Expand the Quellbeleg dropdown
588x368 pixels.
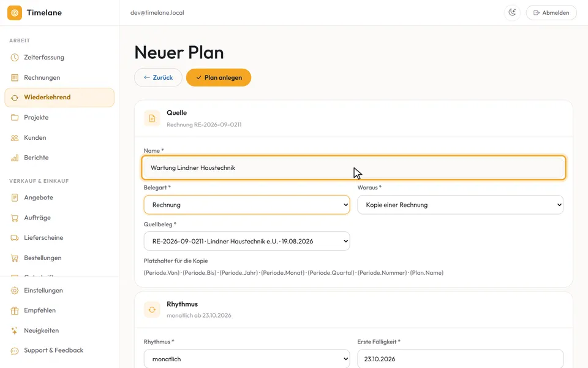pos(247,242)
